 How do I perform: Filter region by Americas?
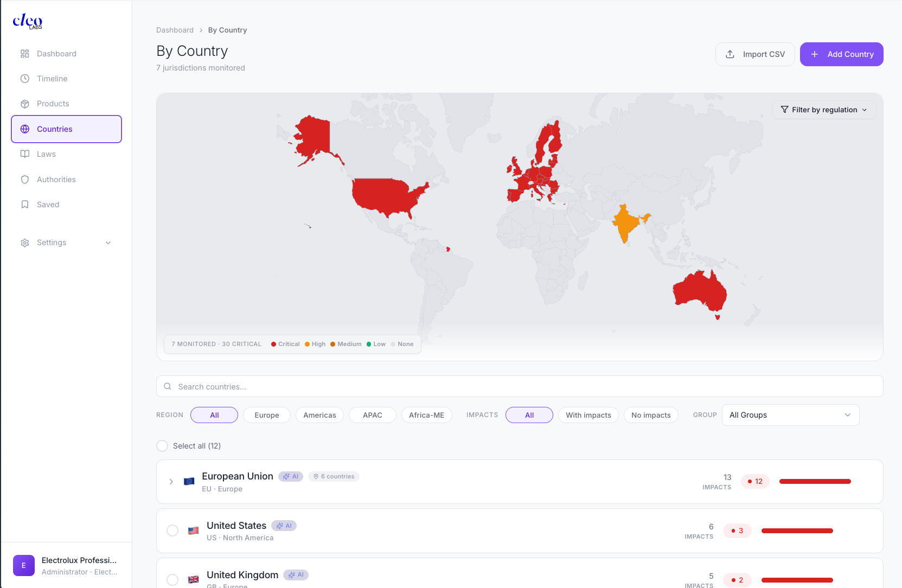pyautogui.click(x=319, y=415)
